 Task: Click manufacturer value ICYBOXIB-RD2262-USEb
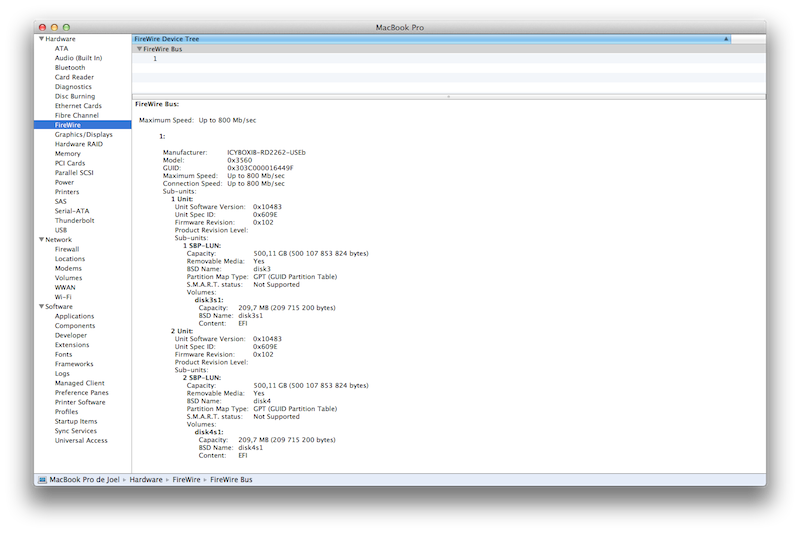tap(266, 153)
